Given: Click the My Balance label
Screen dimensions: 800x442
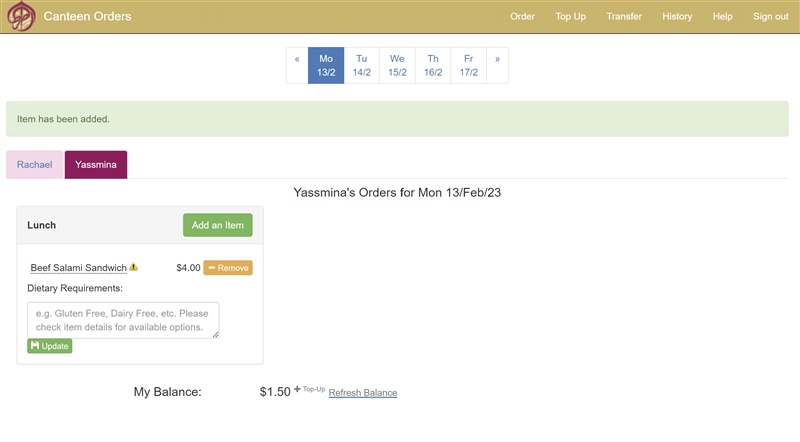Looking at the screenshot, I should point(167,391).
